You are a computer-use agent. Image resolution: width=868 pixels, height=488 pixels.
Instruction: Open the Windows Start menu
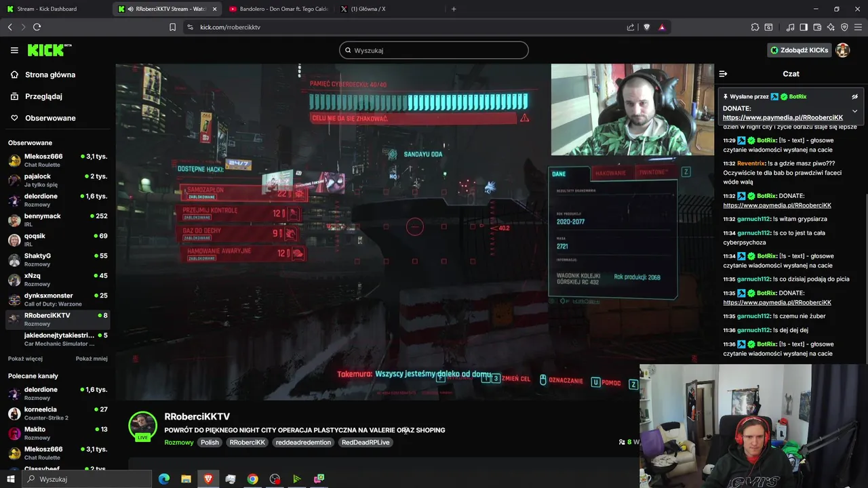tap(10, 479)
